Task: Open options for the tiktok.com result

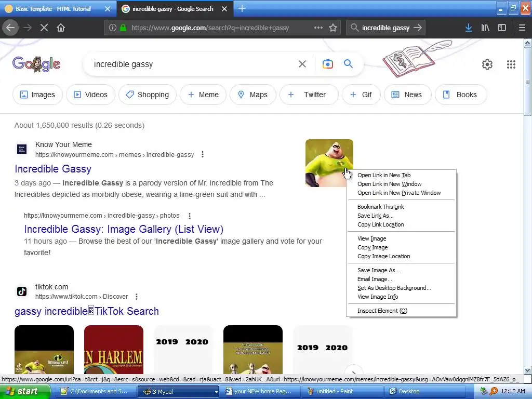Action: pos(137,297)
